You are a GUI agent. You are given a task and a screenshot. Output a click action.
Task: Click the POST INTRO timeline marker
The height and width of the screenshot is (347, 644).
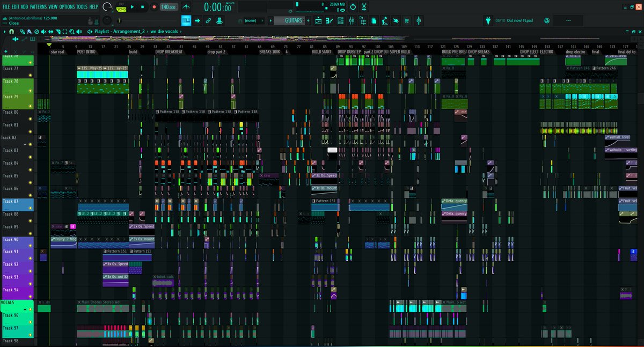[x=86, y=52]
